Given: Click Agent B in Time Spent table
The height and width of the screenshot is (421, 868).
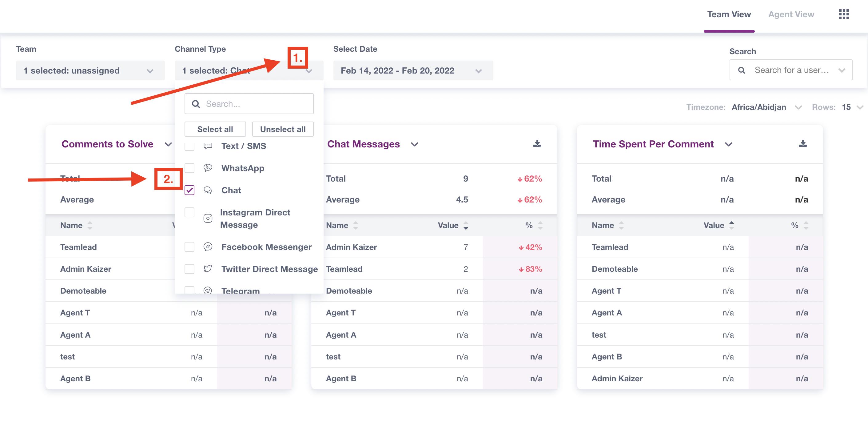Looking at the screenshot, I should tap(607, 357).
